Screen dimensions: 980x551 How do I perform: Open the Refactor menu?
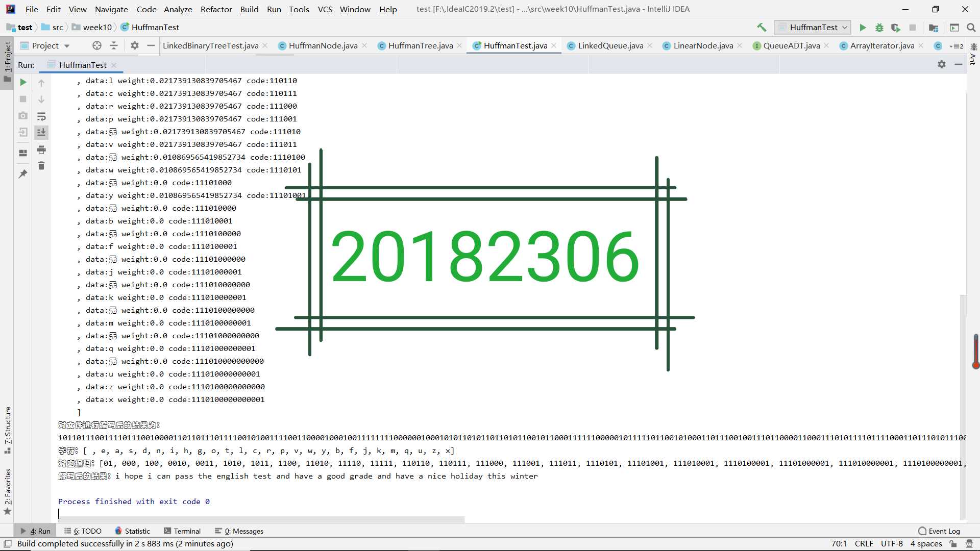pos(216,9)
